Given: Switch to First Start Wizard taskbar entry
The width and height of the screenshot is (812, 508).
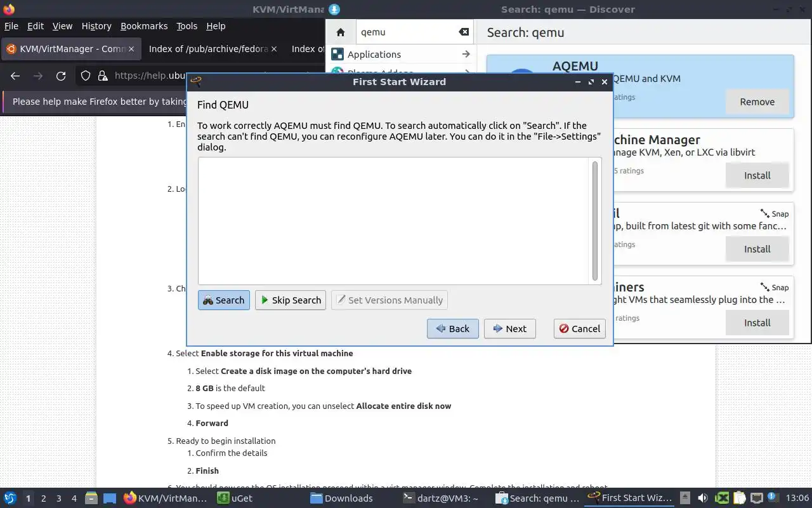Looking at the screenshot, I should (x=630, y=498).
